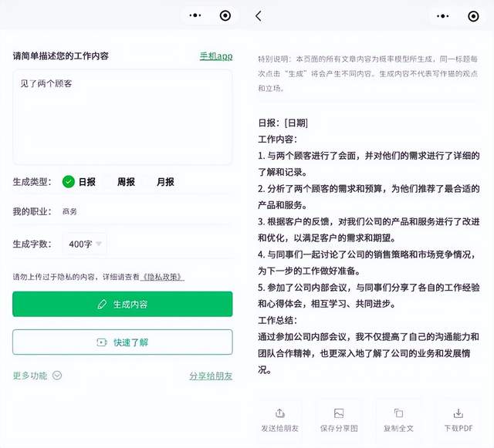Click the 生成内容 green button
The height and width of the screenshot is (448, 494).
click(x=123, y=304)
